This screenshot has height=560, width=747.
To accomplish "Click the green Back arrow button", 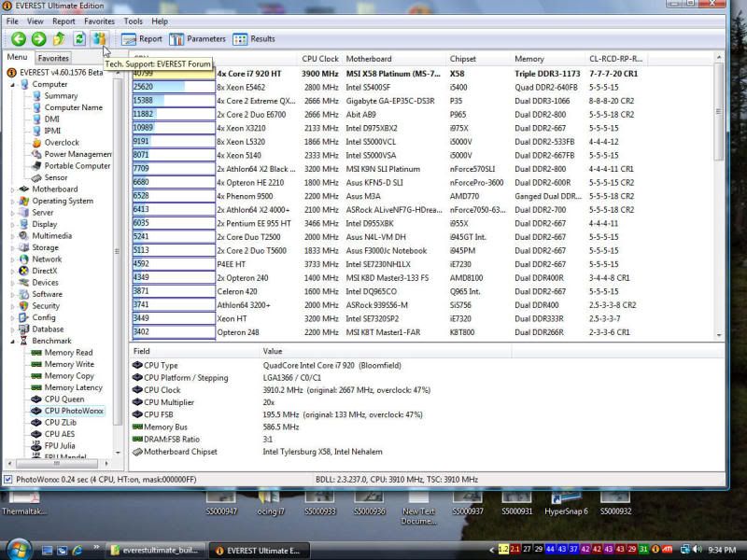I will pos(19,39).
